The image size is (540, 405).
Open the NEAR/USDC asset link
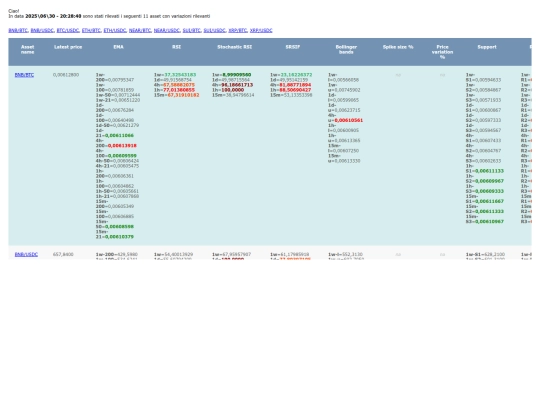click(167, 30)
